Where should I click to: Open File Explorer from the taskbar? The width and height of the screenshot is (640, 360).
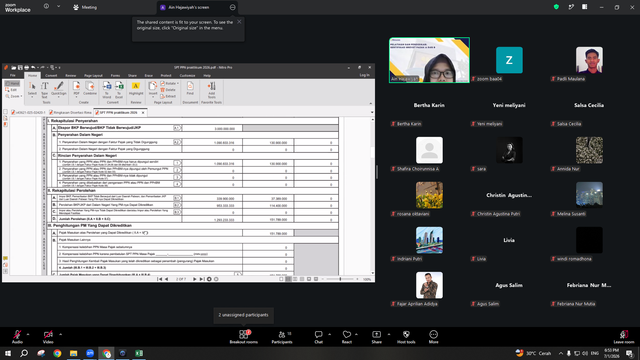coord(73,353)
